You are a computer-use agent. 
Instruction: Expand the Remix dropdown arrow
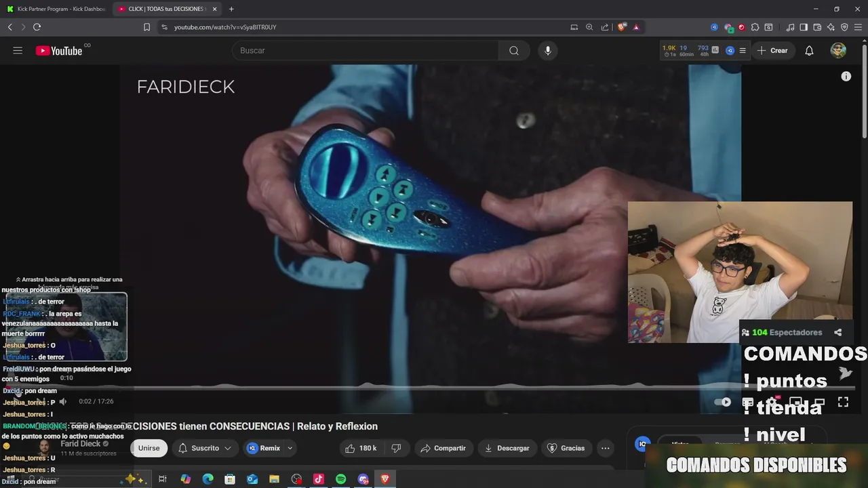pyautogui.click(x=290, y=448)
